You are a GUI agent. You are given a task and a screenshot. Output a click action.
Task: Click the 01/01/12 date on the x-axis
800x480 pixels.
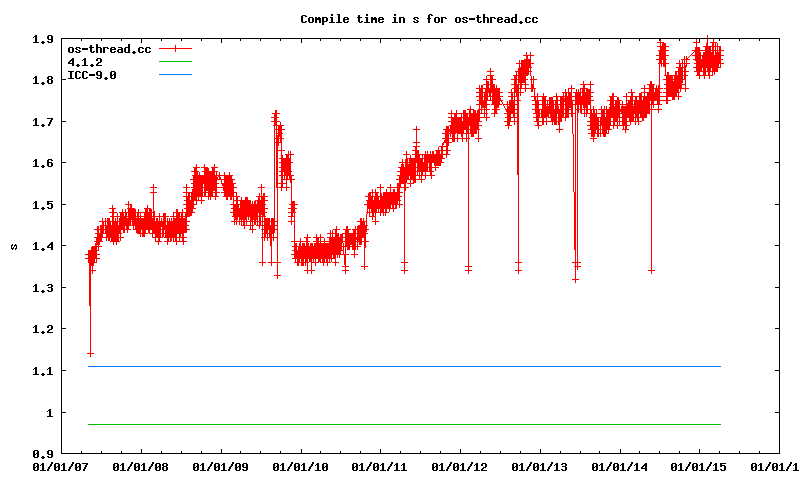pos(460,466)
